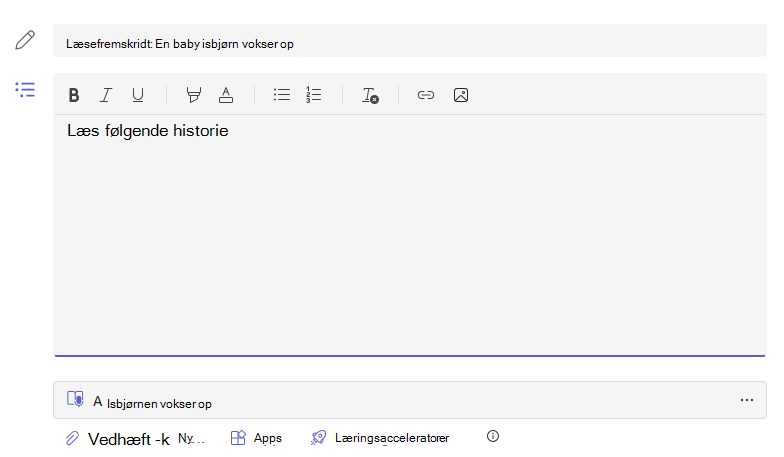784x457 pixels.
Task: Open Isbjørnen vokser op attachment
Action: coord(159,404)
